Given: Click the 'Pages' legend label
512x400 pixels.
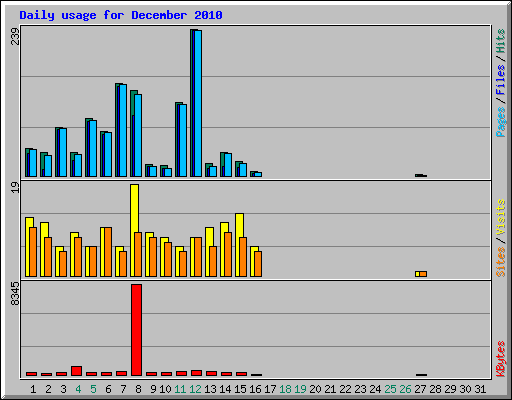Looking at the screenshot, I should click(x=500, y=122).
